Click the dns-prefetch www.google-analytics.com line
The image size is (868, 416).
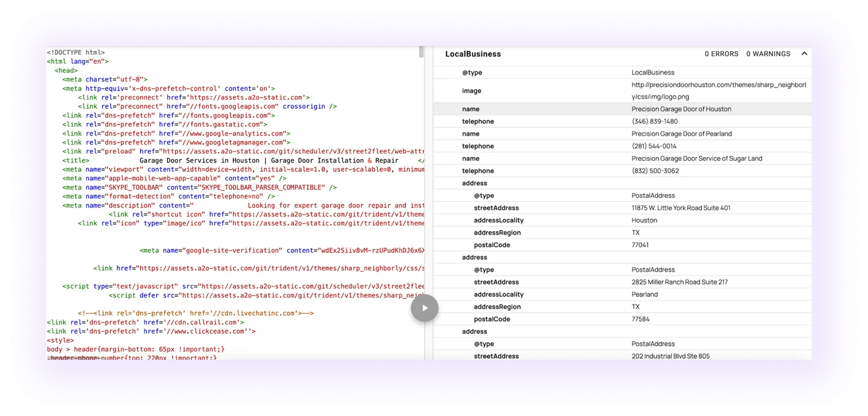(176, 133)
